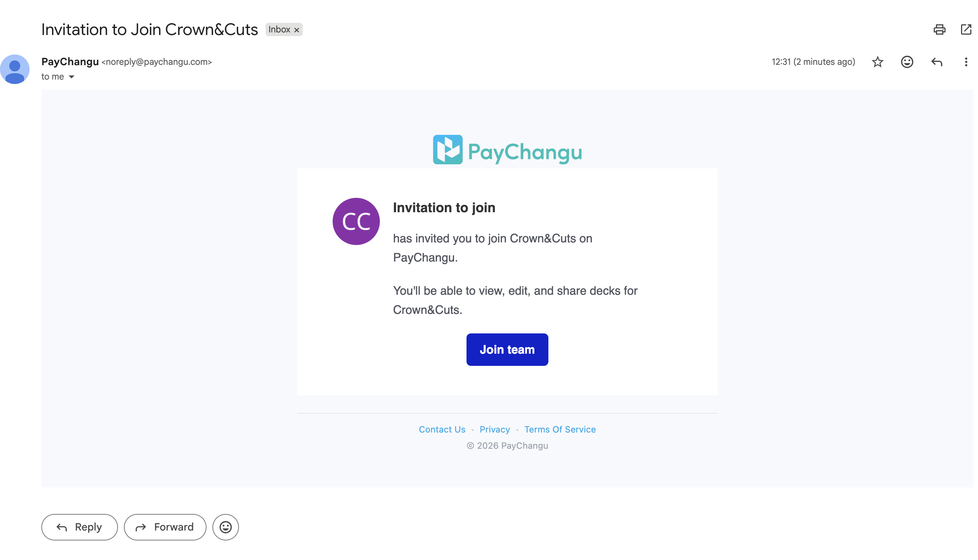Open the email in a new window
Viewport: 978px width, 560px height.
(x=966, y=29)
